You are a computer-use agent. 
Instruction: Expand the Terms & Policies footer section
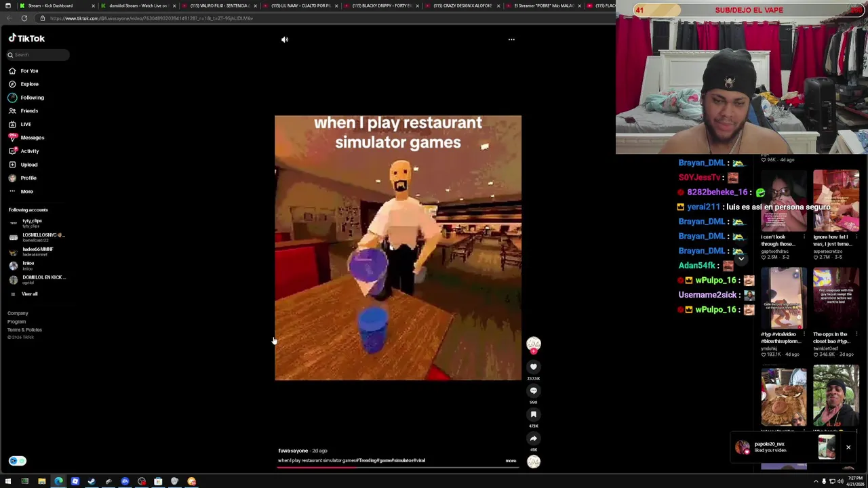pos(24,329)
